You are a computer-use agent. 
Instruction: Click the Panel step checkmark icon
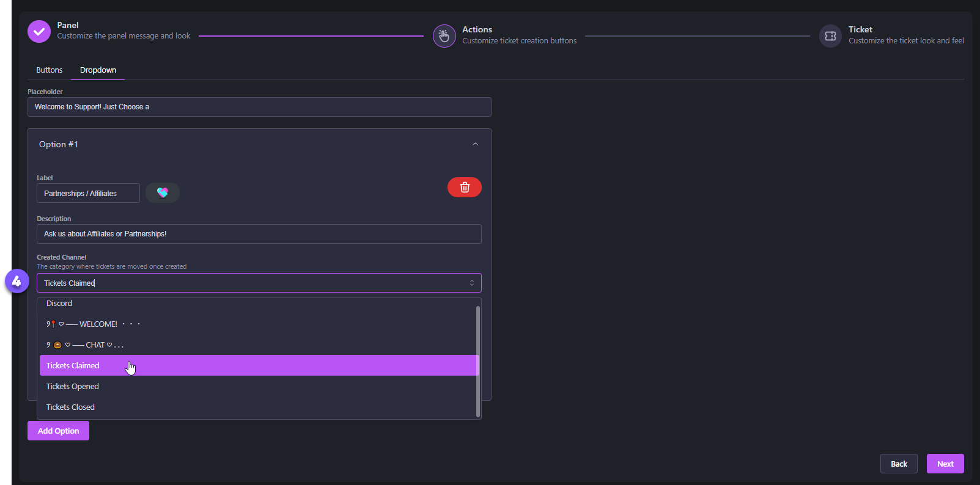[x=39, y=31]
